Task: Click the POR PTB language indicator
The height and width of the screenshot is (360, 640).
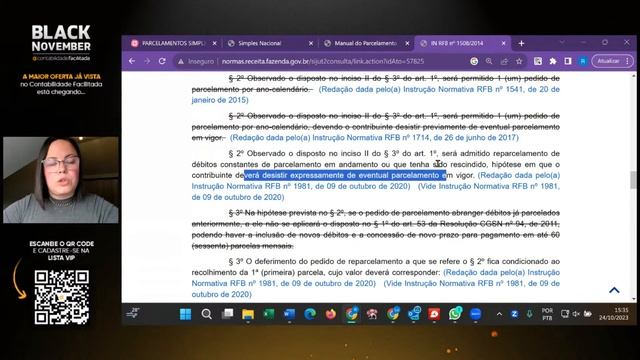Action: [547, 314]
